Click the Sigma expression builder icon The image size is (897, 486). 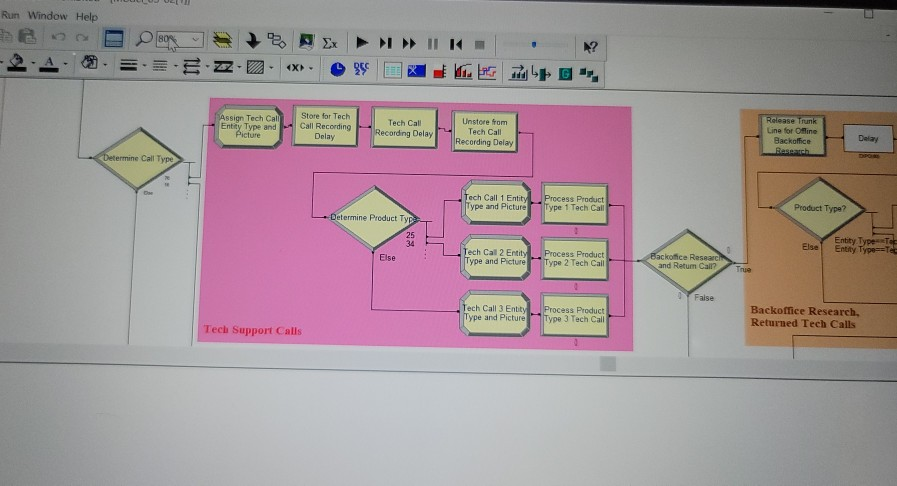330,43
